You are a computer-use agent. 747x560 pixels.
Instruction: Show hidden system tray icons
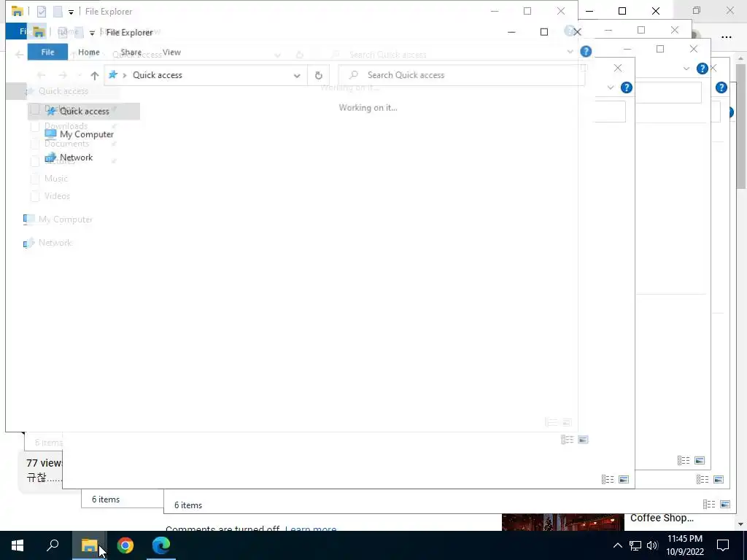point(617,545)
